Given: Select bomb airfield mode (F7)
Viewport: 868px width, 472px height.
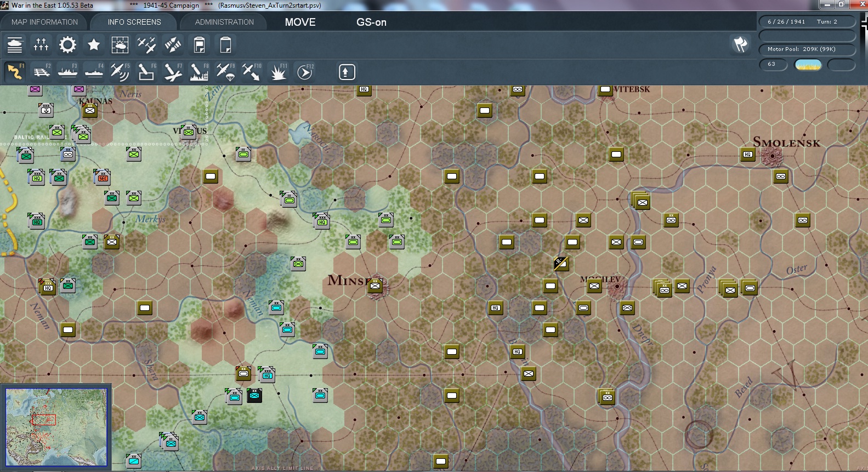Looking at the screenshot, I should click(x=173, y=72).
